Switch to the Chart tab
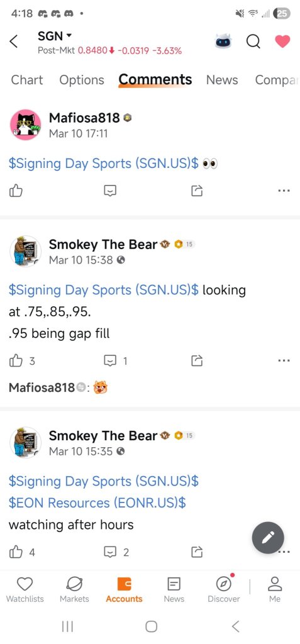The height and width of the screenshot is (644, 300). pos(26,80)
